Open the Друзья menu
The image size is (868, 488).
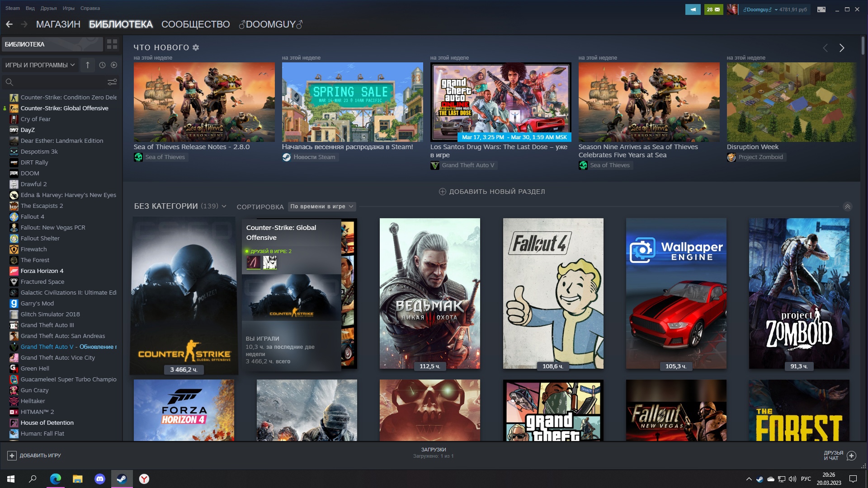(48, 8)
